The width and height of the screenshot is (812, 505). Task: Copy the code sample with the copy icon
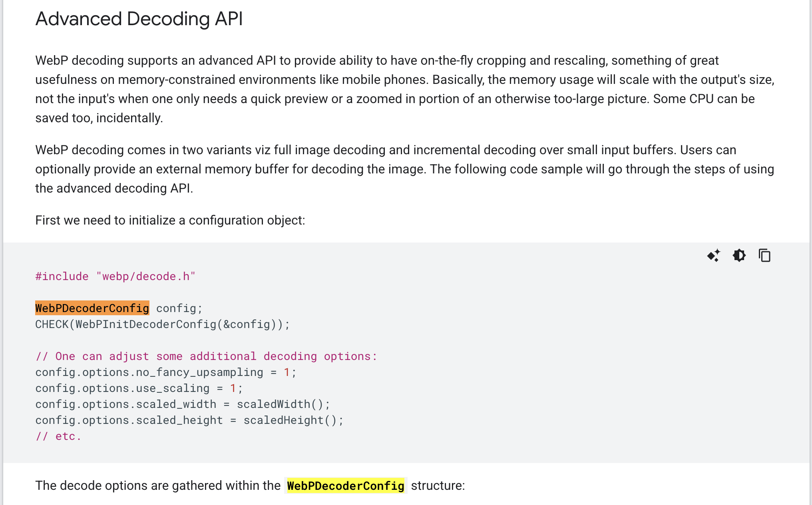(764, 255)
